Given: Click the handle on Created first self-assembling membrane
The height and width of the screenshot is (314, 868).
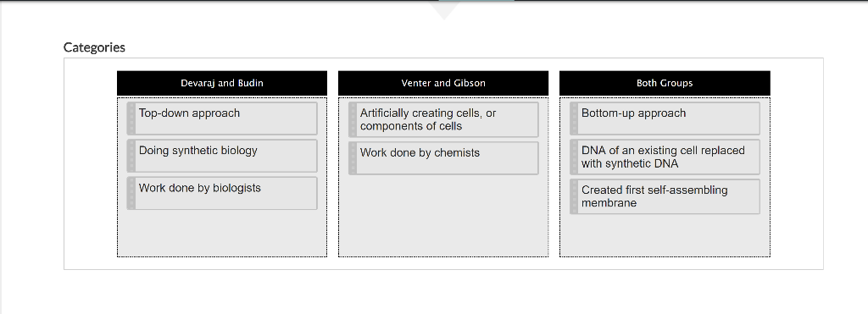Looking at the screenshot, I should (x=574, y=196).
